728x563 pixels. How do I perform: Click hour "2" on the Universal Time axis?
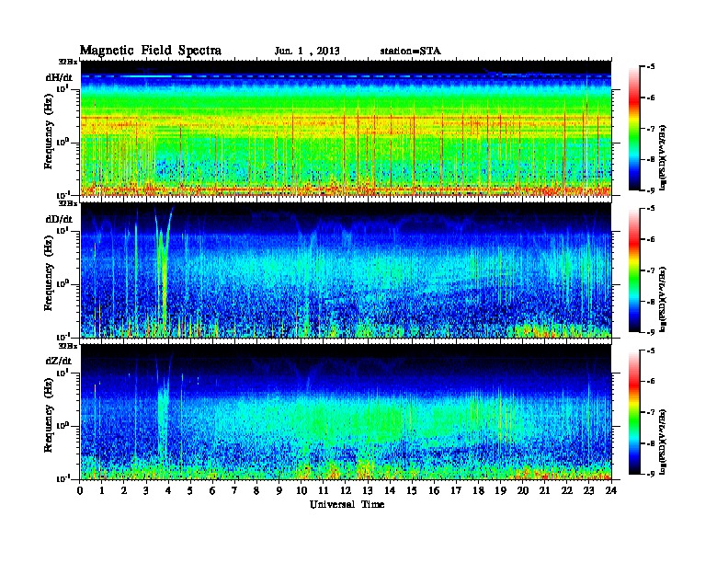click(124, 491)
